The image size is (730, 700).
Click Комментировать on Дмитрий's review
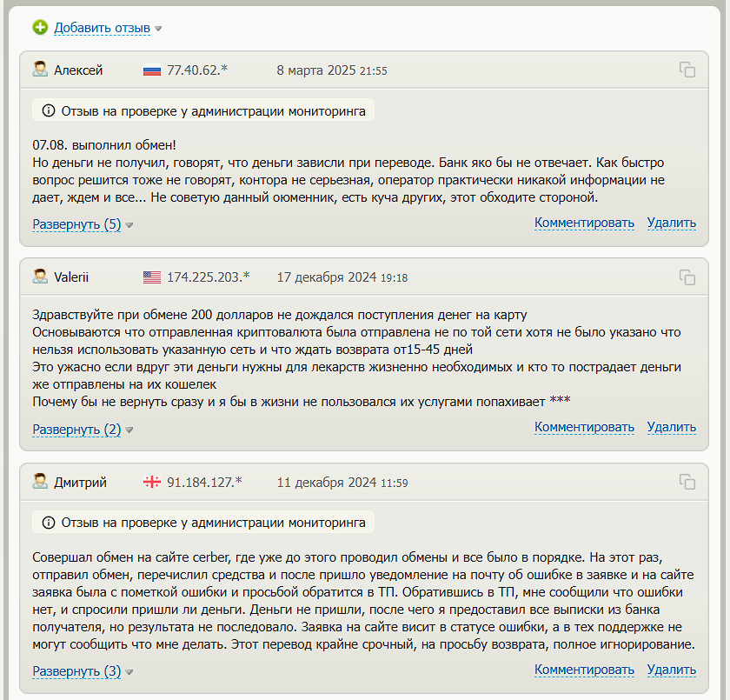[584, 670]
